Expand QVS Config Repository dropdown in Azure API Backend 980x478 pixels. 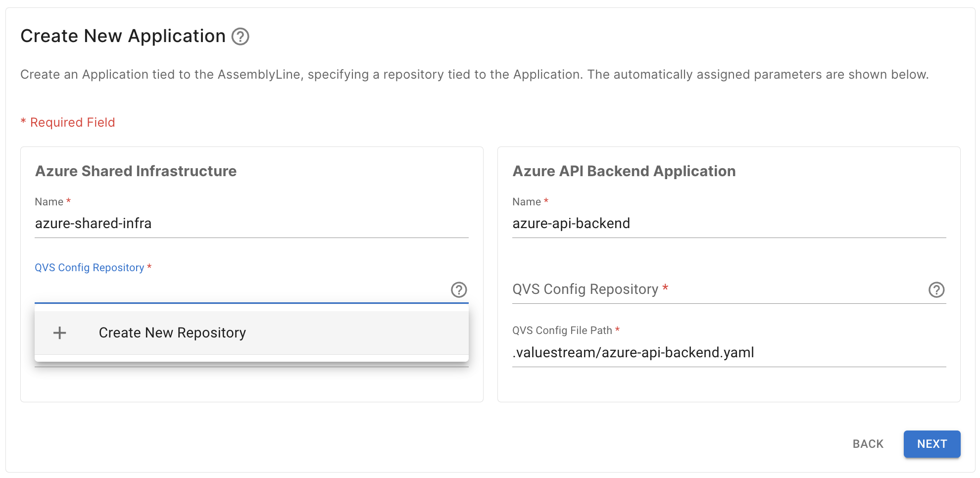[x=718, y=289]
